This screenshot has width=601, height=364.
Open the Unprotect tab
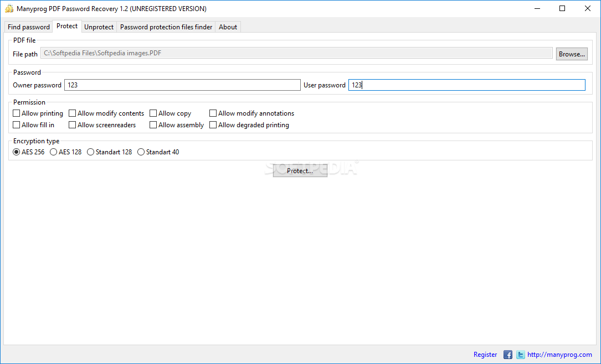[x=99, y=27]
